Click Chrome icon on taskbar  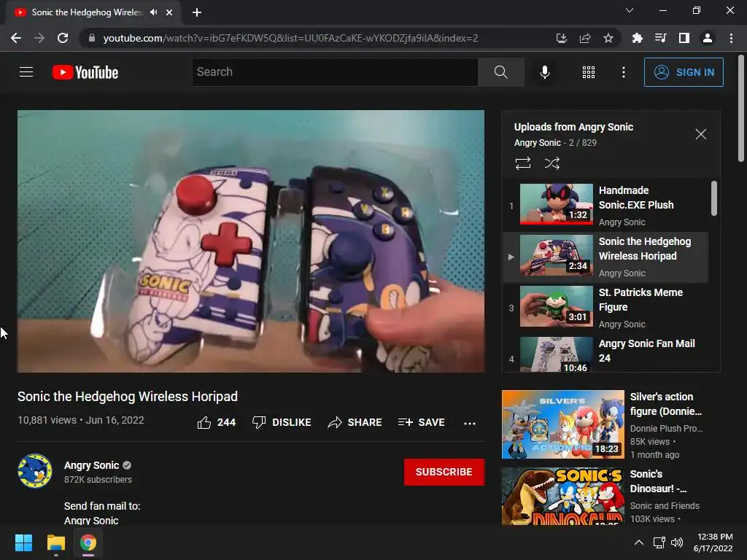88,542
